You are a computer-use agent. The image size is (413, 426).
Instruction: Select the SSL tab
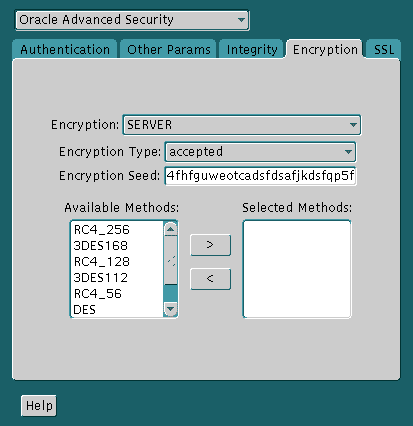click(x=384, y=50)
